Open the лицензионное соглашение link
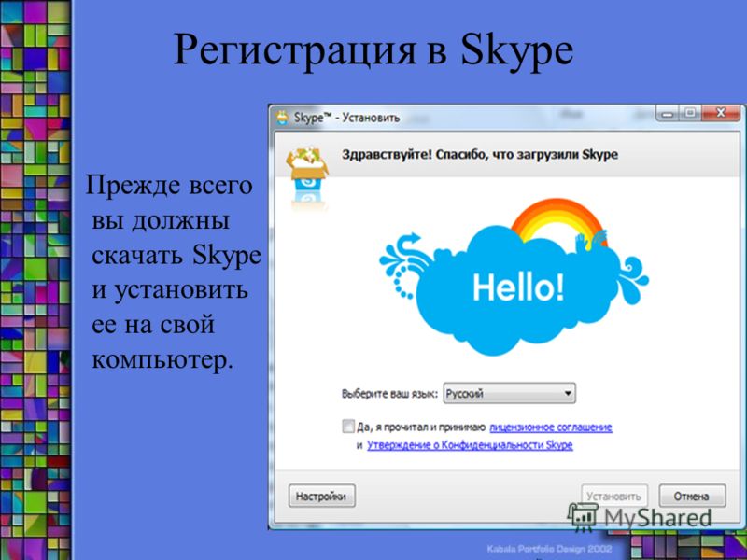The width and height of the screenshot is (747, 560). [x=551, y=427]
